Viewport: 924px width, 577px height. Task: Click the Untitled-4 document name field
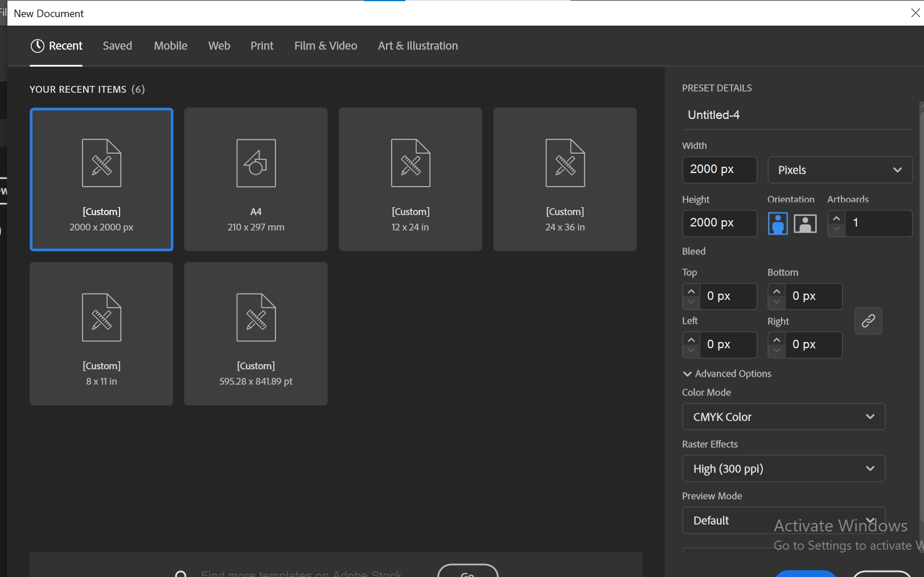[797, 115]
